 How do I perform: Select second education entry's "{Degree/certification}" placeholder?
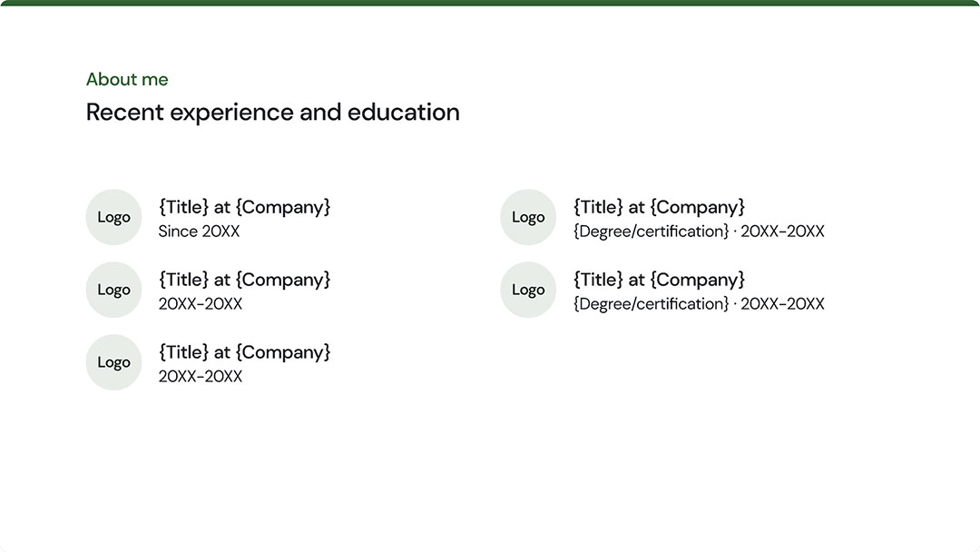coord(651,304)
